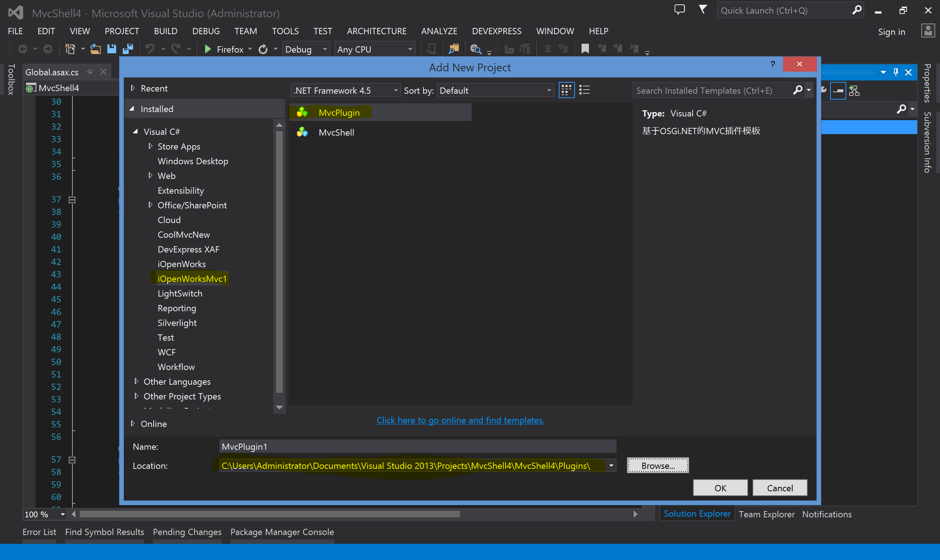Click the Quick Launch search magnifier

click(x=857, y=10)
